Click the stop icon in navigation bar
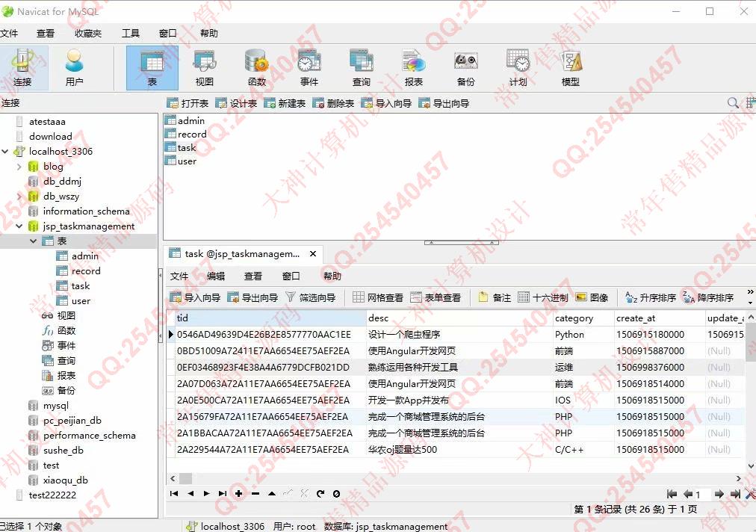This screenshot has height=532, width=756. click(336, 493)
